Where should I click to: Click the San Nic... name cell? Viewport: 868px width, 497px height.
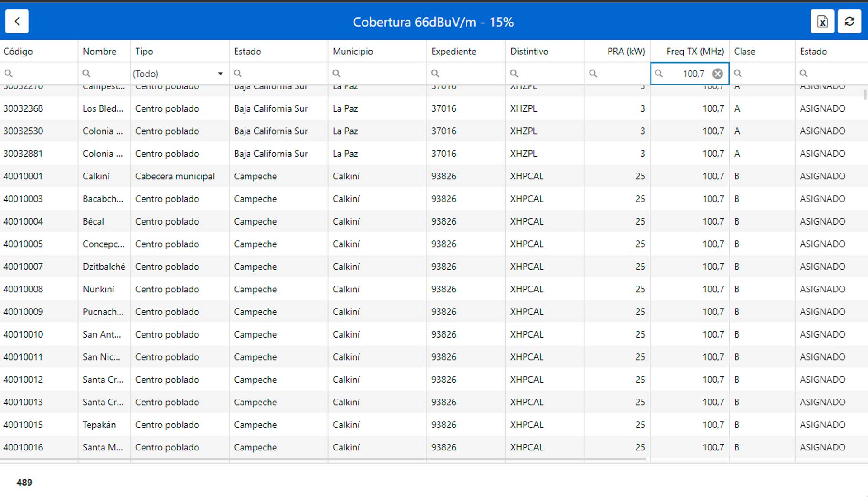click(104, 357)
